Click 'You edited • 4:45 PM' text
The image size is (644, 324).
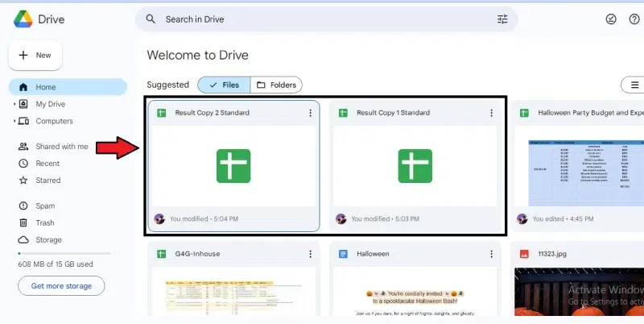(563, 218)
